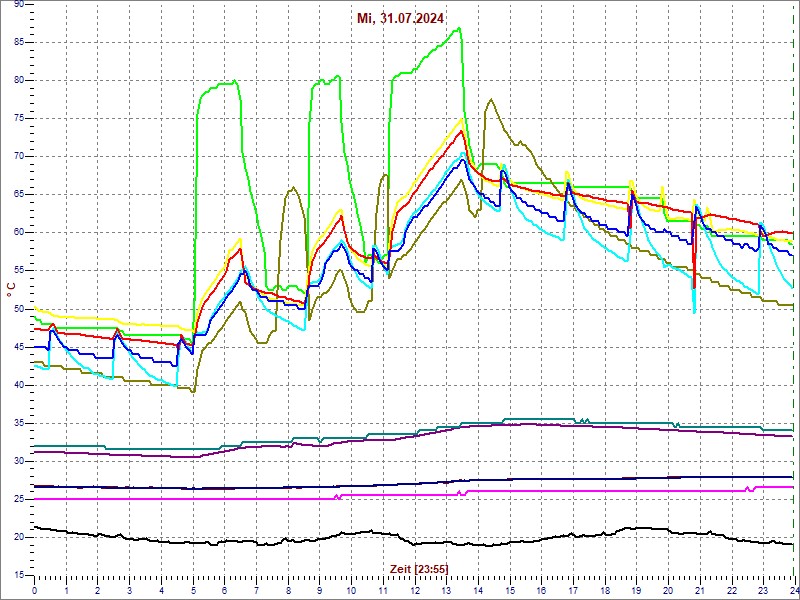Select the temperature axis tick label 20
The image size is (800, 600).
[19, 538]
